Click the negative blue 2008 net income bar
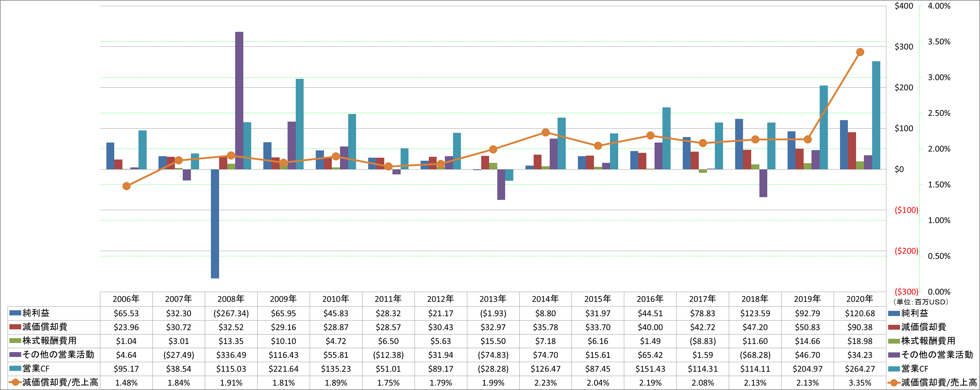 pos(215,224)
